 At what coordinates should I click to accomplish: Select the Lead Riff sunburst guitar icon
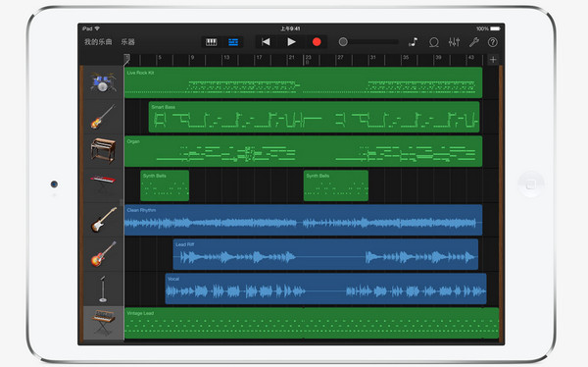(103, 254)
